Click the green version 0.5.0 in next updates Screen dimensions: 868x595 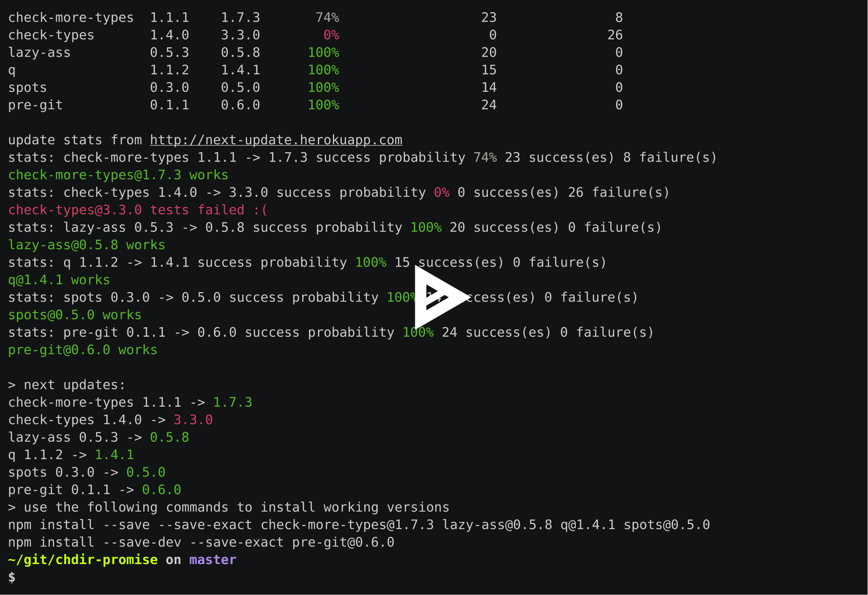click(146, 472)
